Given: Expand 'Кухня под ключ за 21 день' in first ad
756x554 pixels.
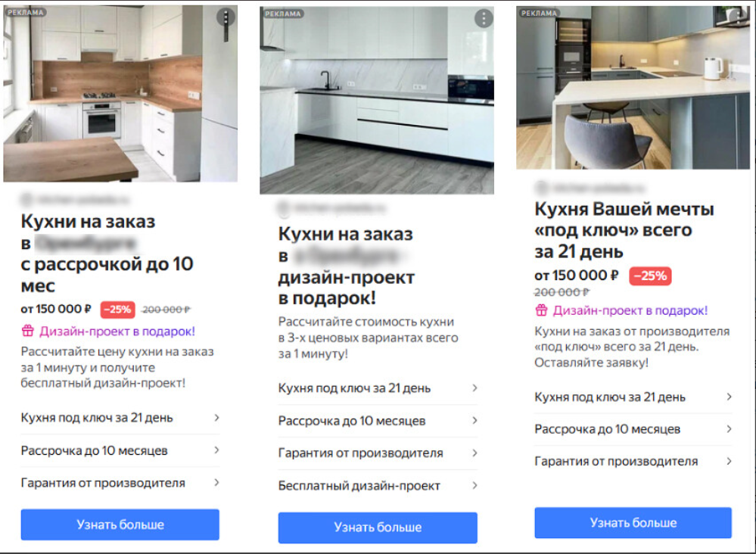Looking at the screenshot, I should click(120, 418).
